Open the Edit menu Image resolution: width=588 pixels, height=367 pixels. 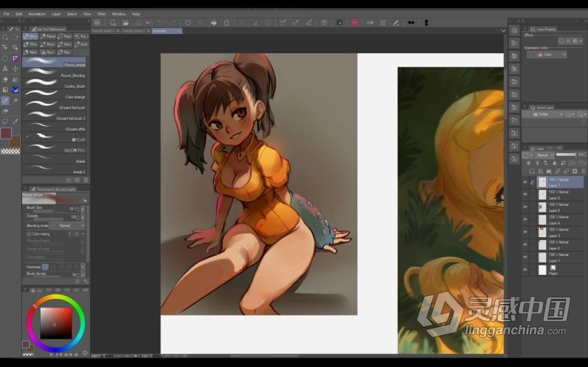coord(19,14)
